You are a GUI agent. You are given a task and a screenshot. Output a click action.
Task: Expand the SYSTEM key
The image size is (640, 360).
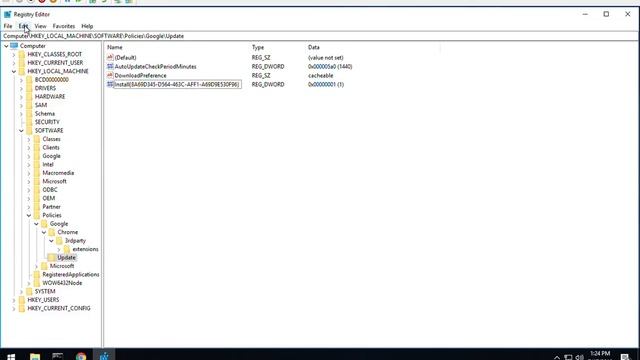click(21, 291)
